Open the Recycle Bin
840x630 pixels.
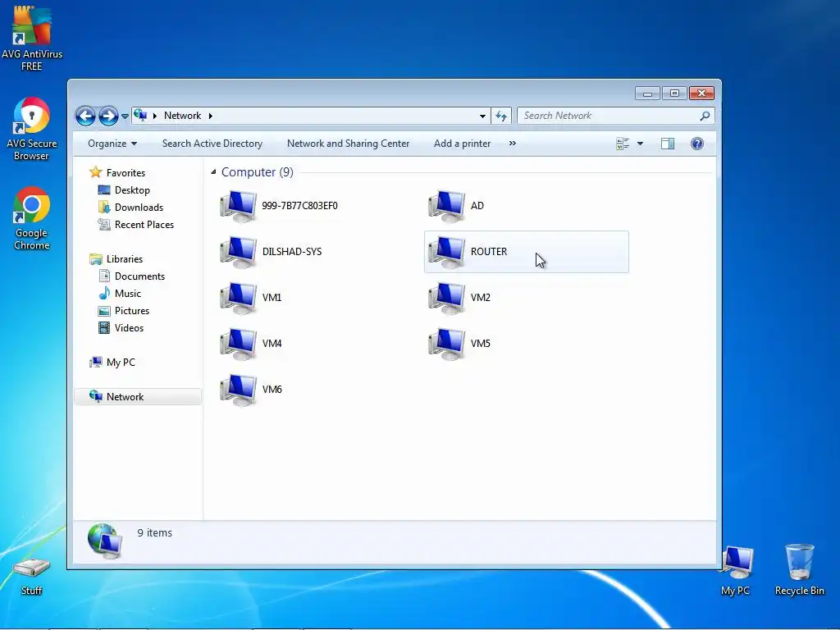(x=799, y=569)
